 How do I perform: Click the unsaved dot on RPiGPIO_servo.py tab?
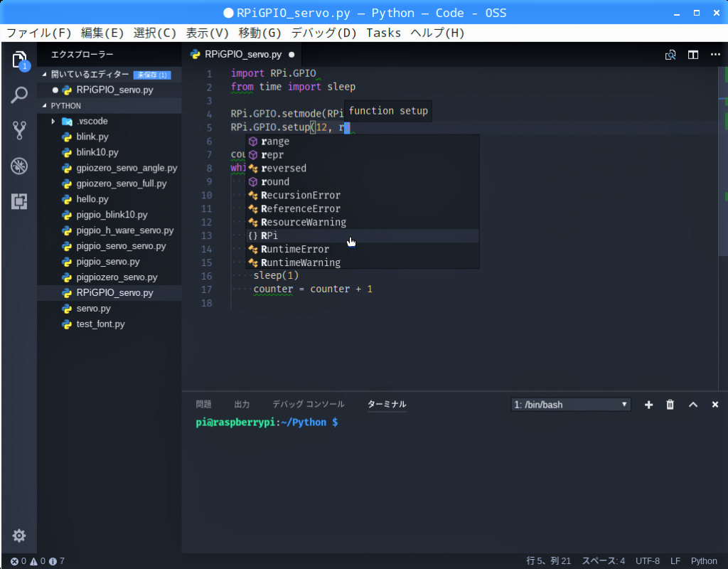pyautogui.click(x=291, y=55)
